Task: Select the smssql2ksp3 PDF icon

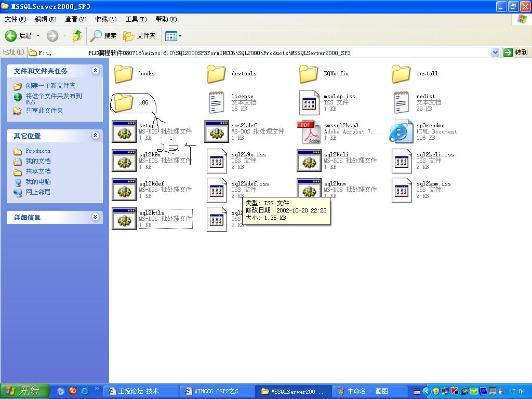Action: point(309,132)
